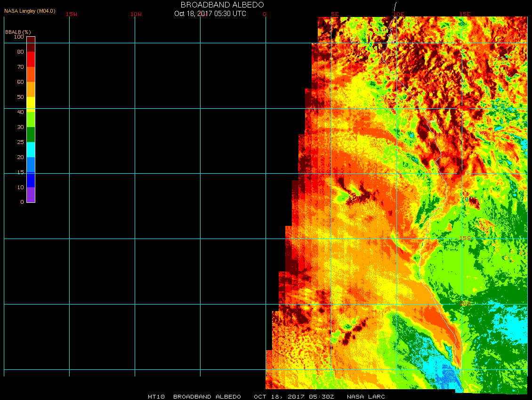The image size is (532, 400).
Task: Click the footer 'OCT 18, 2017 05:30Z' text
Action: click(x=294, y=397)
